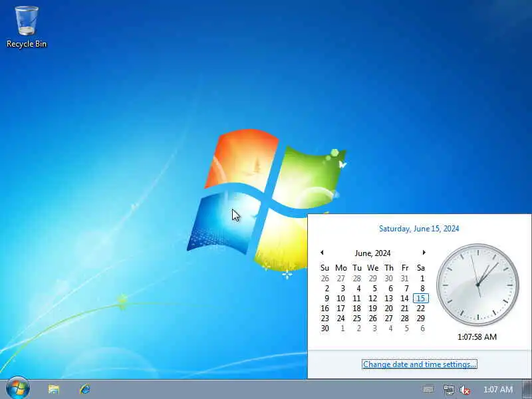This screenshot has width=532, height=399.
Task: Select June 21 in the calendar
Action: [404, 308]
